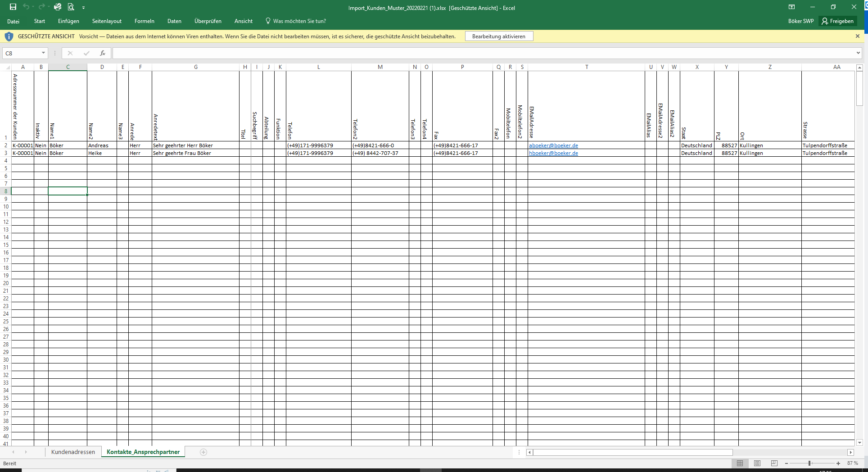
Task: Click the Enter checkmark icon in formula bar
Action: 86,53
